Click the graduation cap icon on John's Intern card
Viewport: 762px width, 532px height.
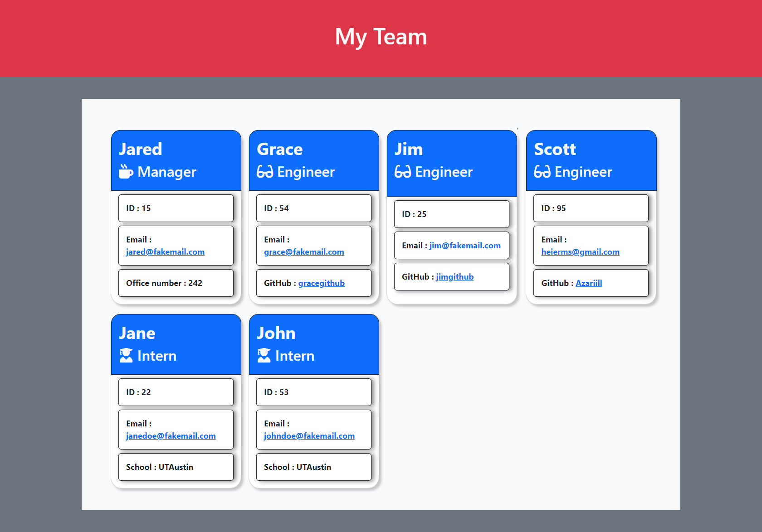point(264,356)
